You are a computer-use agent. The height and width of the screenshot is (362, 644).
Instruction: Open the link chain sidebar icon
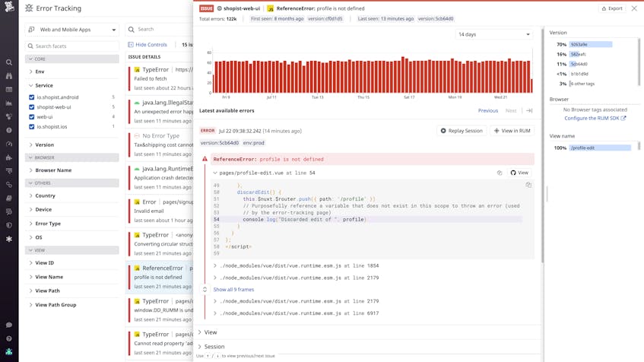tap(9, 185)
